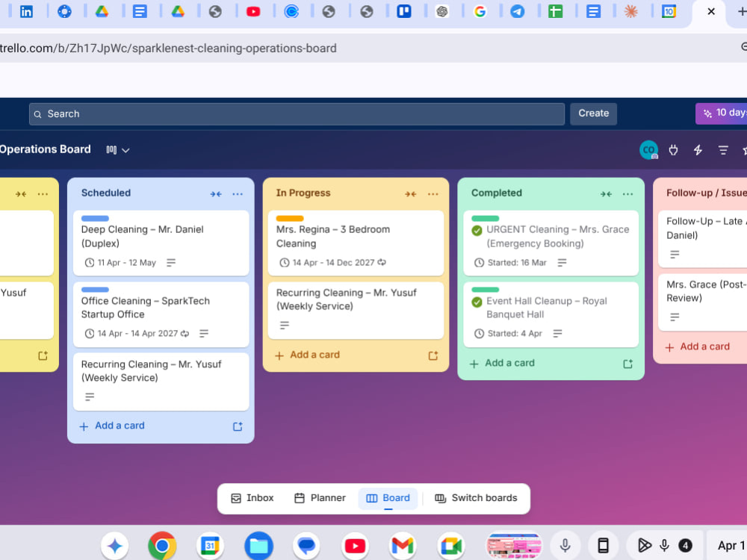
Task: Click the green label on Event Hall Cleanup card
Action: 485,290
